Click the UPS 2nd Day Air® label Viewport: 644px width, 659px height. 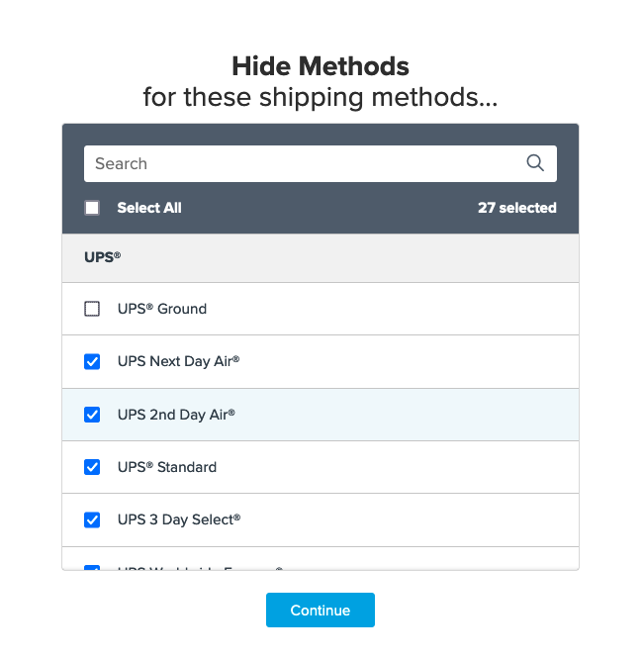click(x=176, y=415)
